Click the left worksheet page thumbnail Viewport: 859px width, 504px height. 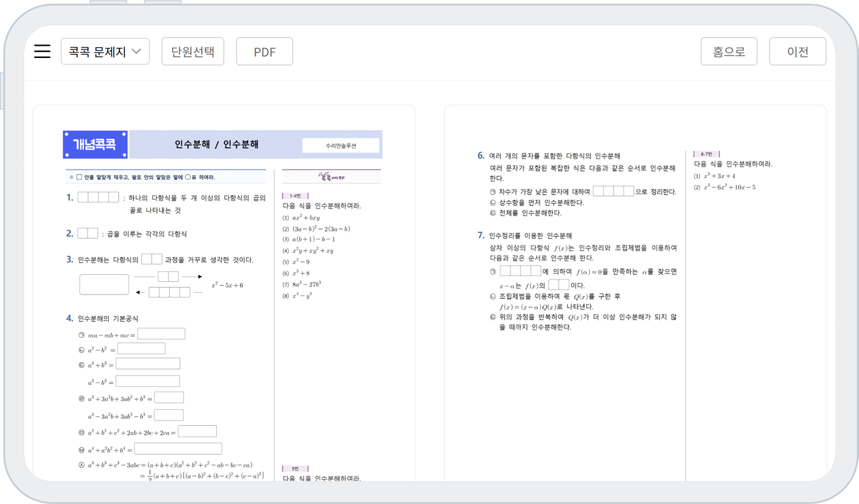click(224, 293)
